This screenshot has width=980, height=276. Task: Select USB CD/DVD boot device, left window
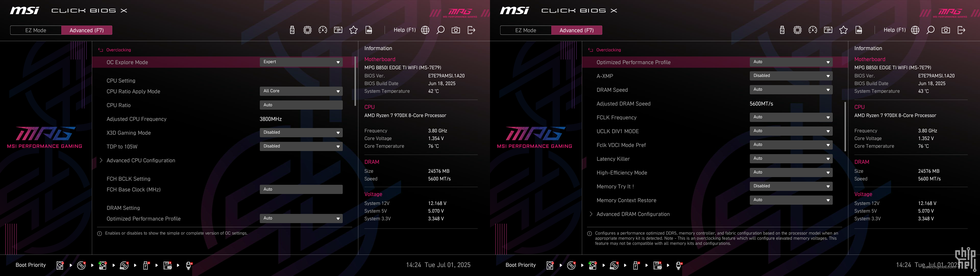pos(124,265)
